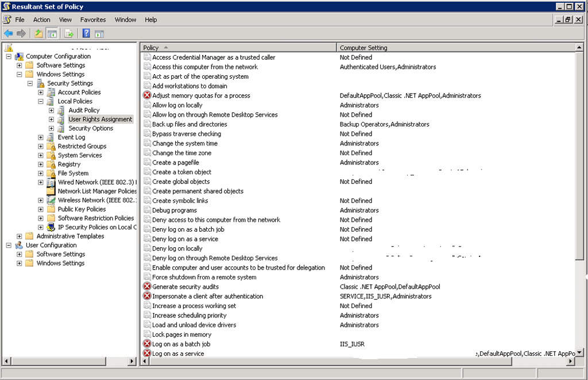Open the Action menu
This screenshot has height=380, width=588.
coord(42,20)
